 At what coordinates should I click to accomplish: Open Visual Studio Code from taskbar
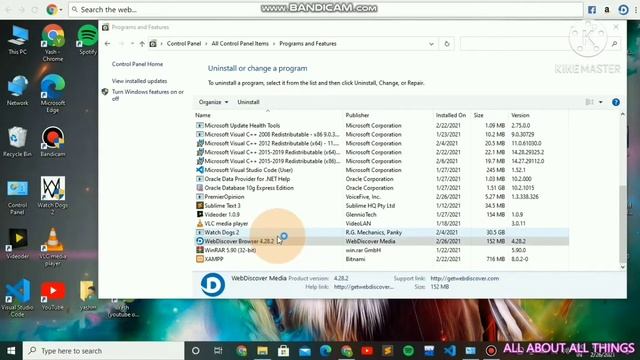[450, 351]
